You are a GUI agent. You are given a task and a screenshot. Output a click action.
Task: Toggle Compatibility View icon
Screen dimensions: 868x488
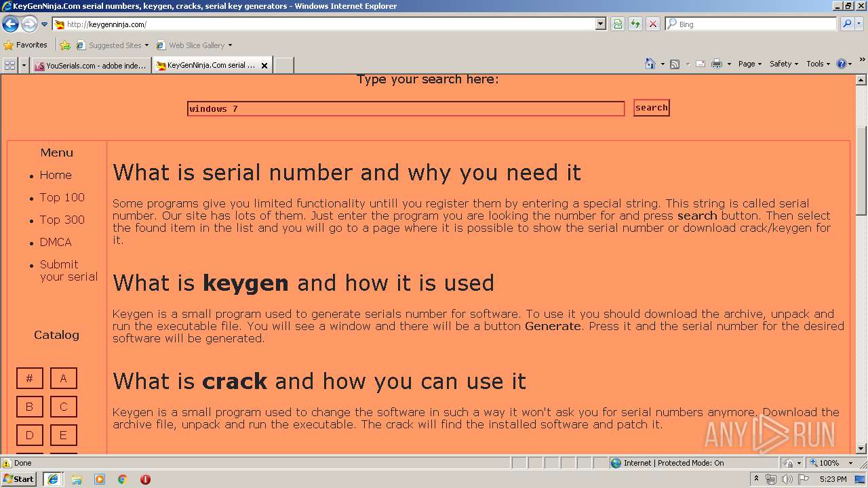pyautogui.click(x=618, y=24)
